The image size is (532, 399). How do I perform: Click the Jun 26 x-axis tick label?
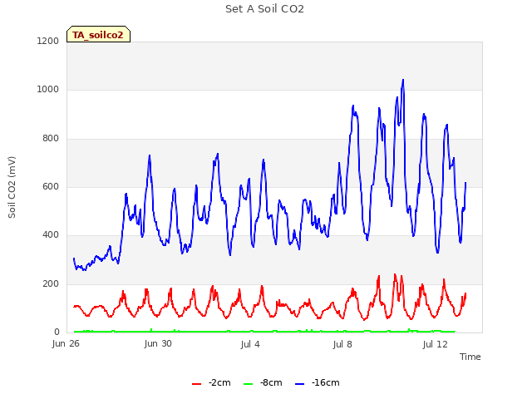click(66, 343)
